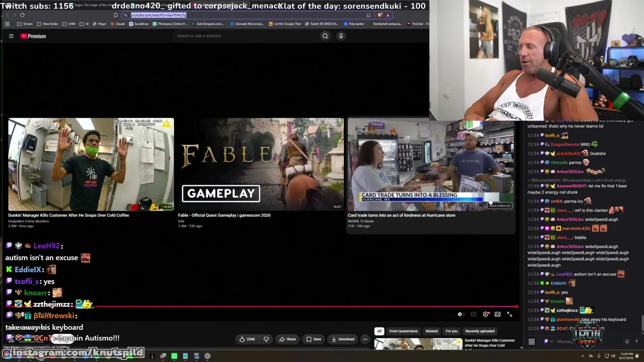The width and height of the screenshot is (644, 362).
Task: Click the chat scrollbar
Action: pyautogui.click(x=642, y=322)
